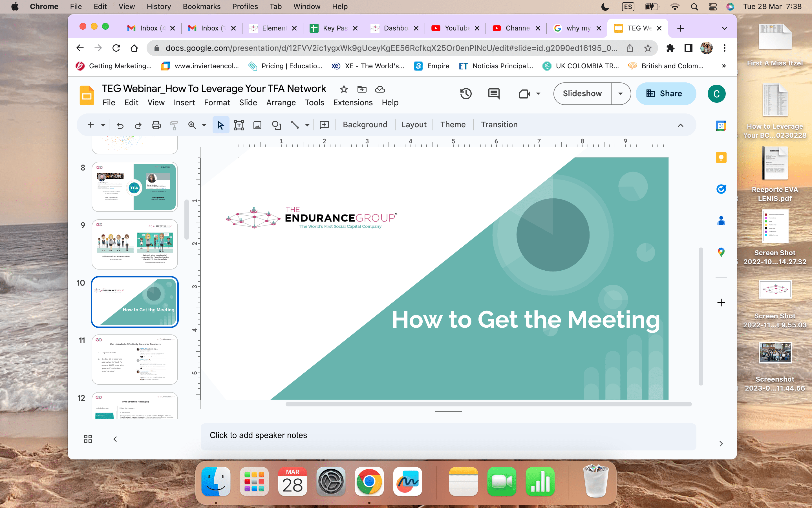The image size is (812, 508).
Task: Open the comment history icon
Action: click(x=494, y=93)
